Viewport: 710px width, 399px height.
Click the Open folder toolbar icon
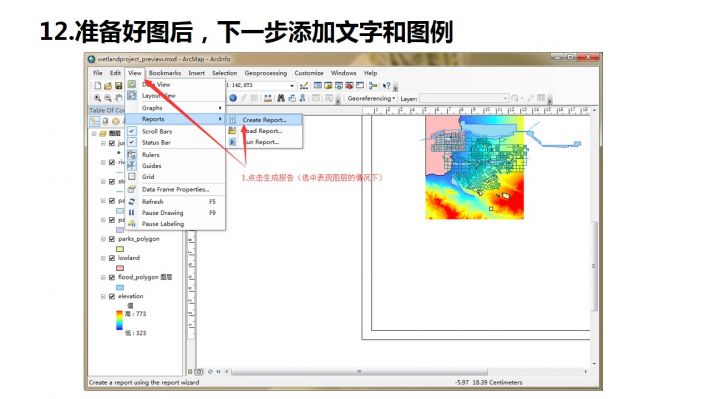pos(108,86)
